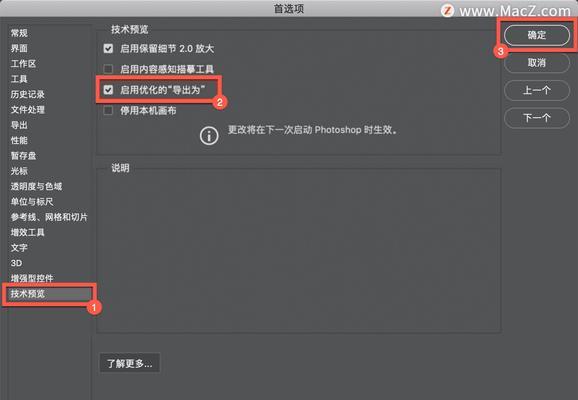Go to previous page with 上一个
The width and height of the screenshot is (578, 400).
(x=537, y=90)
